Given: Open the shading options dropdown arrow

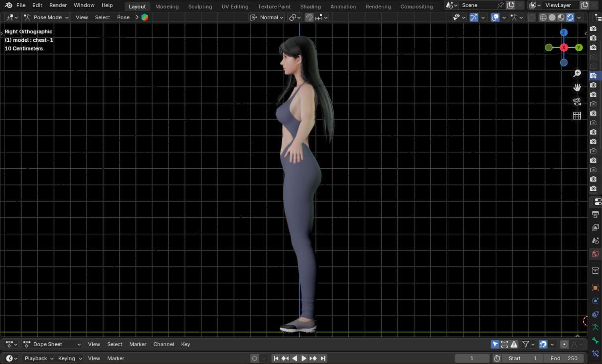Looking at the screenshot, I should (x=579, y=17).
